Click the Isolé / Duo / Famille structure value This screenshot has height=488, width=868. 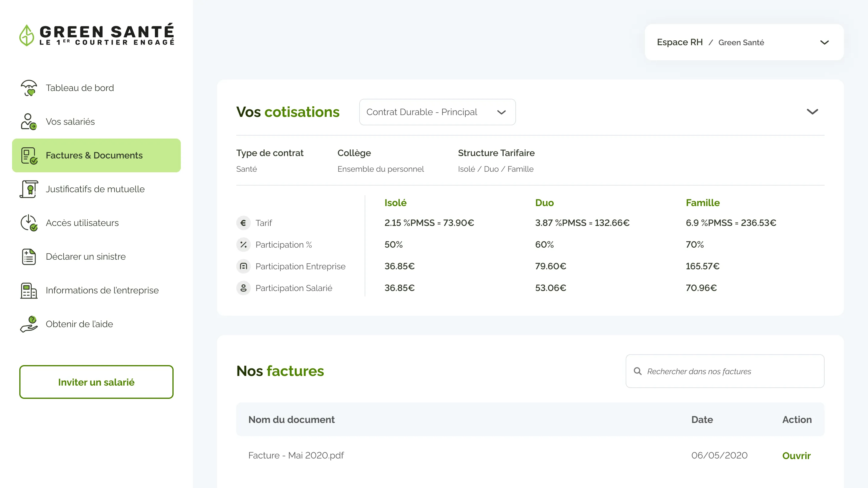(496, 169)
